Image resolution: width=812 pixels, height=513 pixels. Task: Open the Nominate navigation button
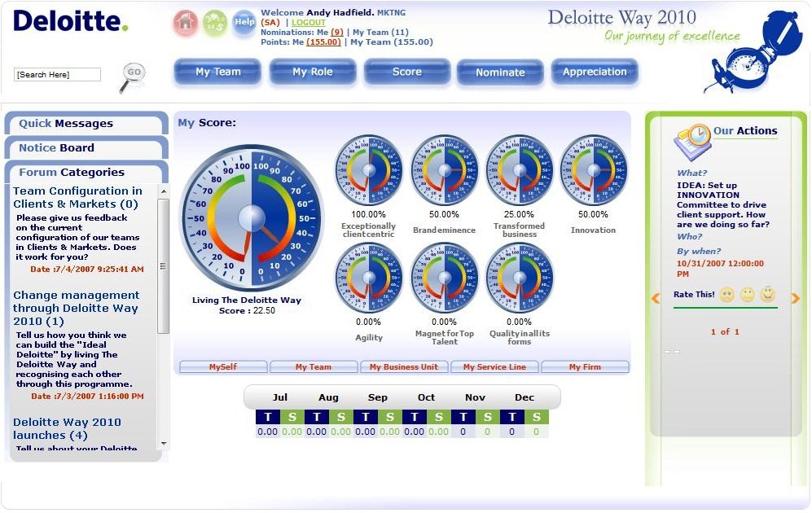(500, 72)
